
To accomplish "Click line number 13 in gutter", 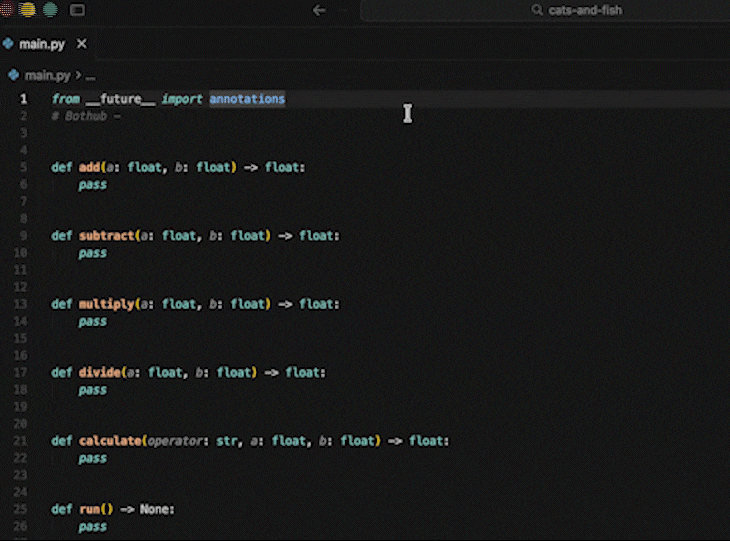I will (20, 304).
